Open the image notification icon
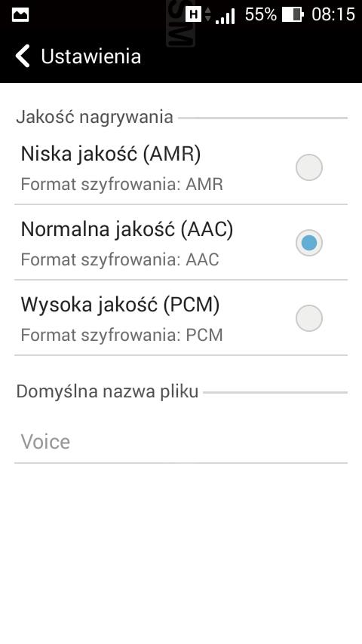362x644 pixels. tap(20, 16)
